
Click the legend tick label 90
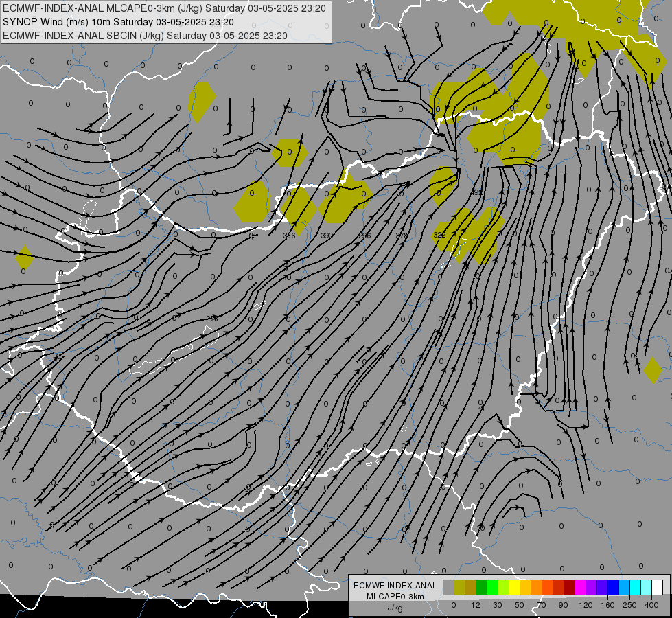(x=563, y=605)
